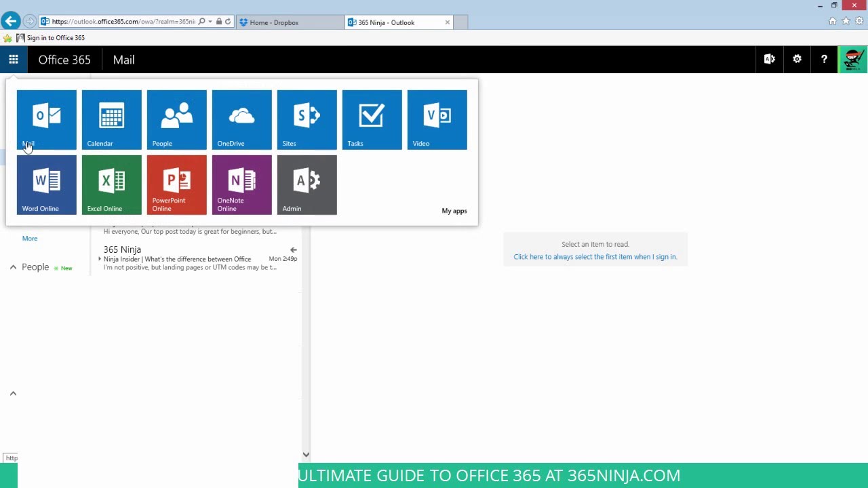Launch PowerPoint Online tile

[x=176, y=184]
